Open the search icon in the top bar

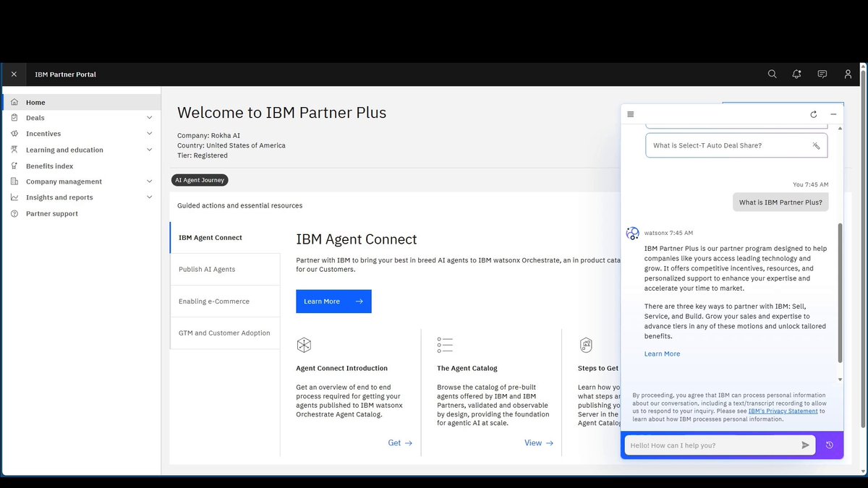click(x=773, y=74)
